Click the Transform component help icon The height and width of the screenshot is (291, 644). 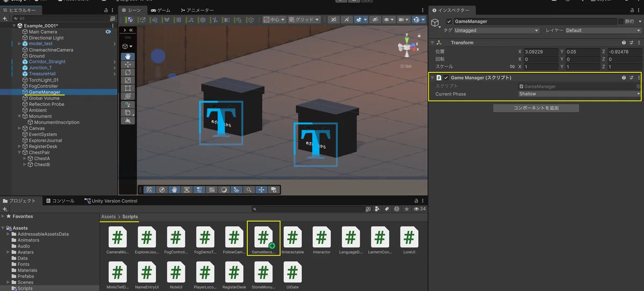624,42
